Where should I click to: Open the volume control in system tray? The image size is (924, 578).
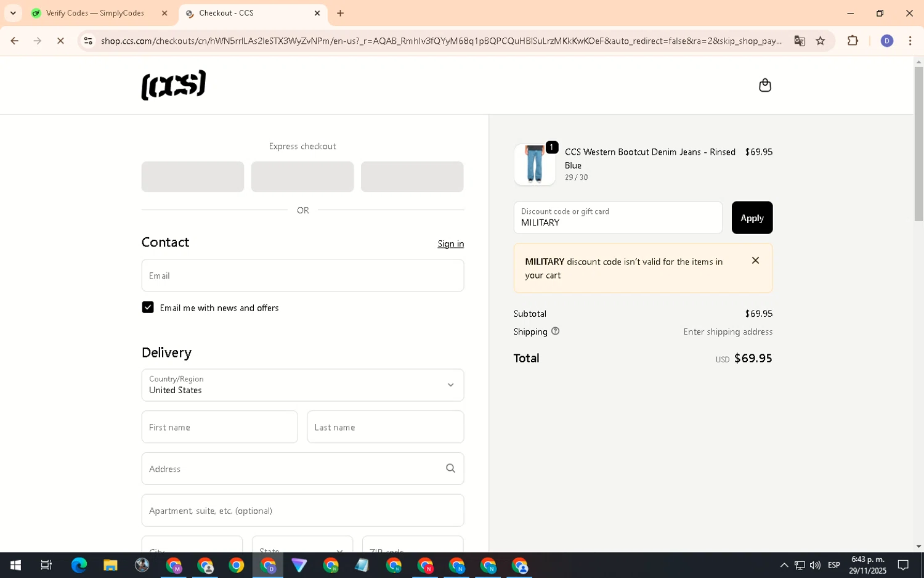816,565
